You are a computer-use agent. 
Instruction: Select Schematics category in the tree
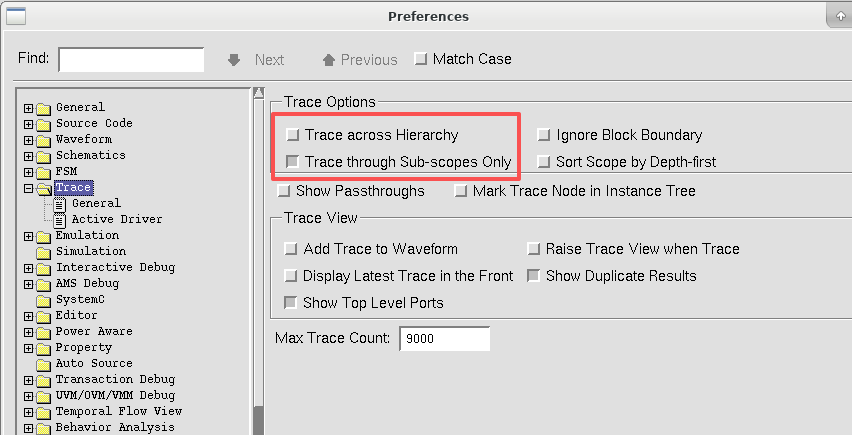click(x=90, y=155)
